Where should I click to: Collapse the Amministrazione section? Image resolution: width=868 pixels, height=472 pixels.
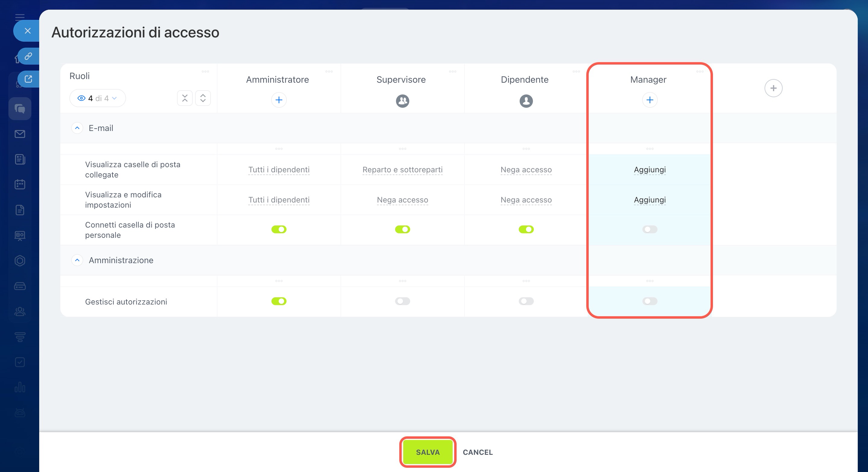coord(77,260)
